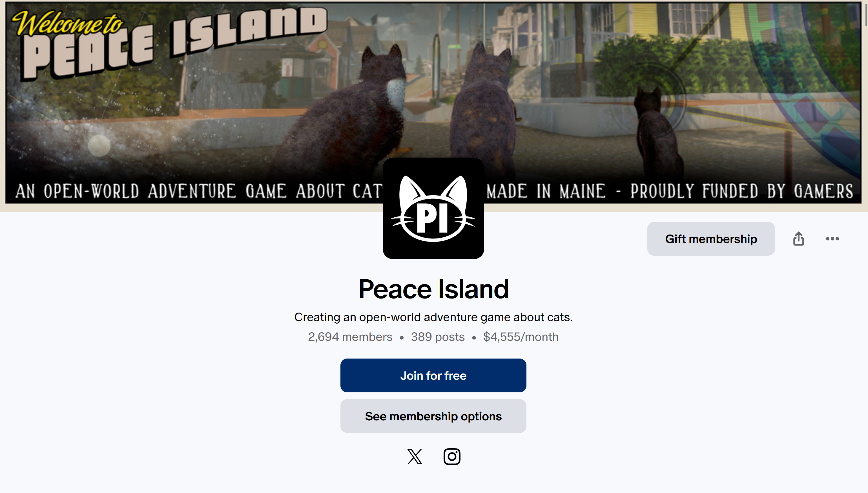Open the share icon next to Gift membership
This screenshot has height=493, width=868.
coord(798,239)
